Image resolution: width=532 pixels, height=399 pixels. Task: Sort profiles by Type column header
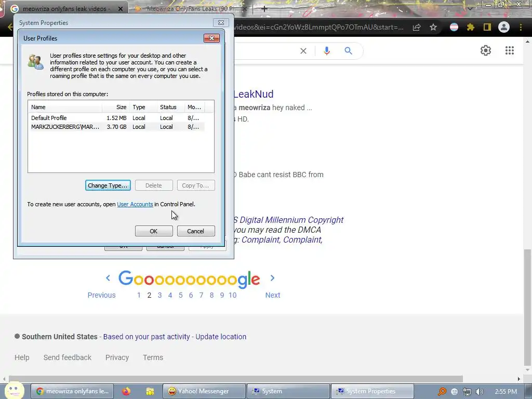(143, 107)
